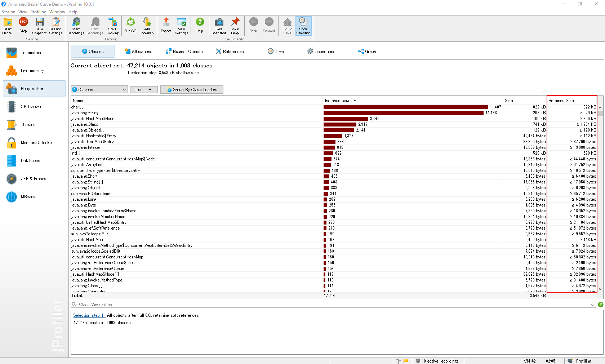Open Monitors & locks section

click(34, 143)
